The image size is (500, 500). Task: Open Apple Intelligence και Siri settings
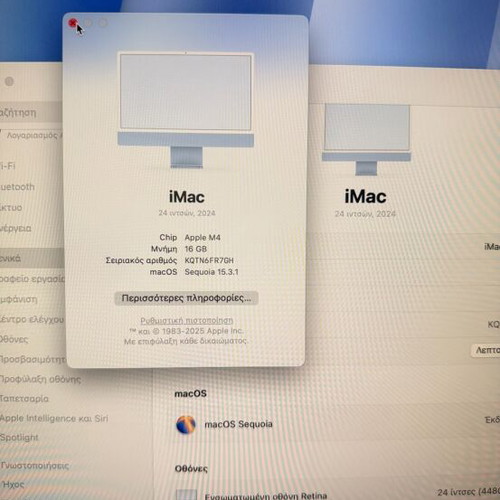tap(54, 418)
